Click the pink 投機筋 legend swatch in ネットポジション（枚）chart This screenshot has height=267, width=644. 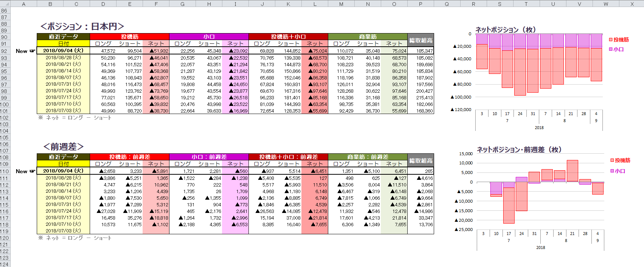point(611,40)
